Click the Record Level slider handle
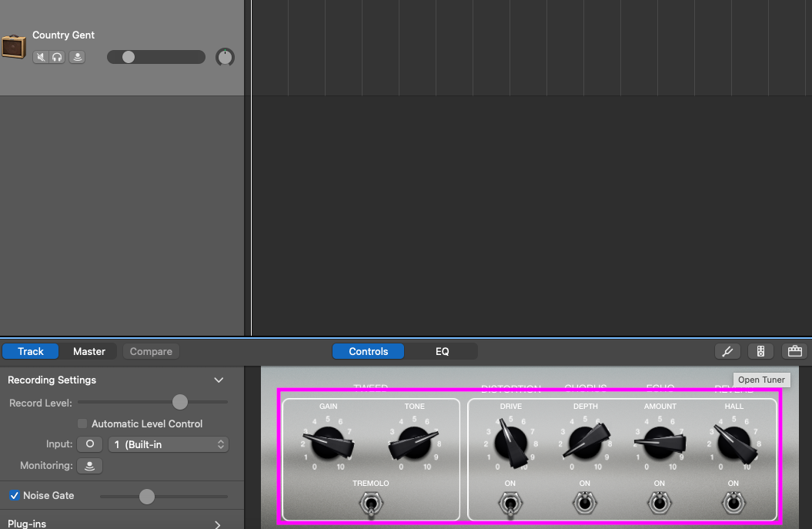Image resolution: width=812 pixels, height=529 pixels. point(179,402)
